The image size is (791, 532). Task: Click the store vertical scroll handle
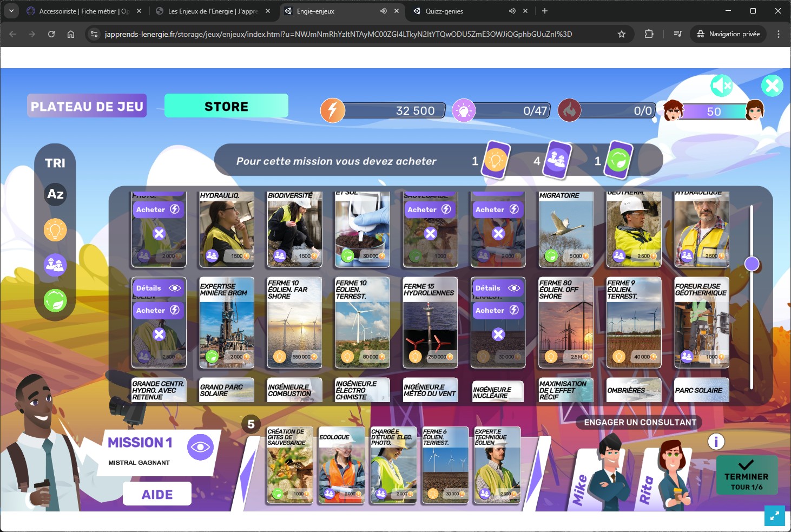(x=752, y=264)
